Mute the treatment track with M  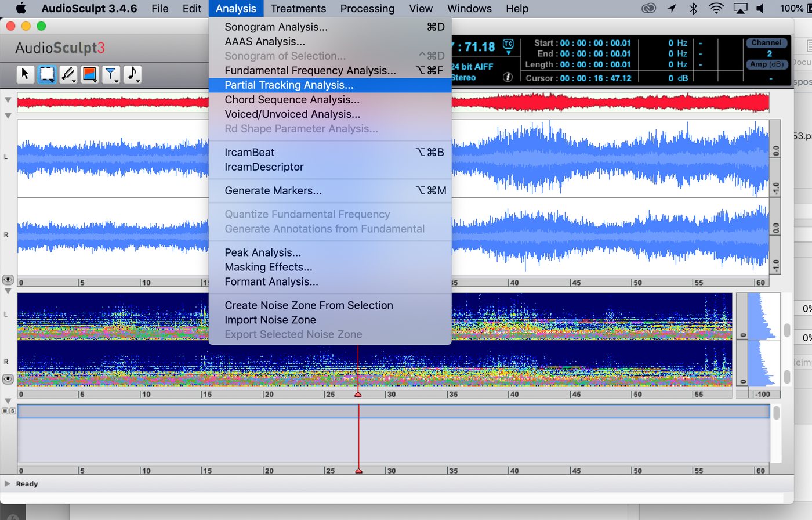5,411
